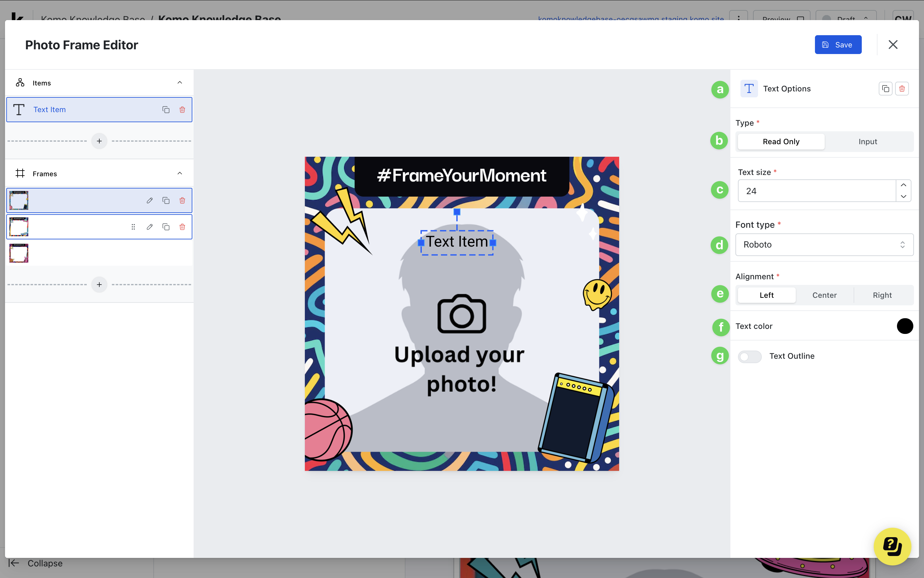Collapse the Items section chevron

tap(179, 83)
